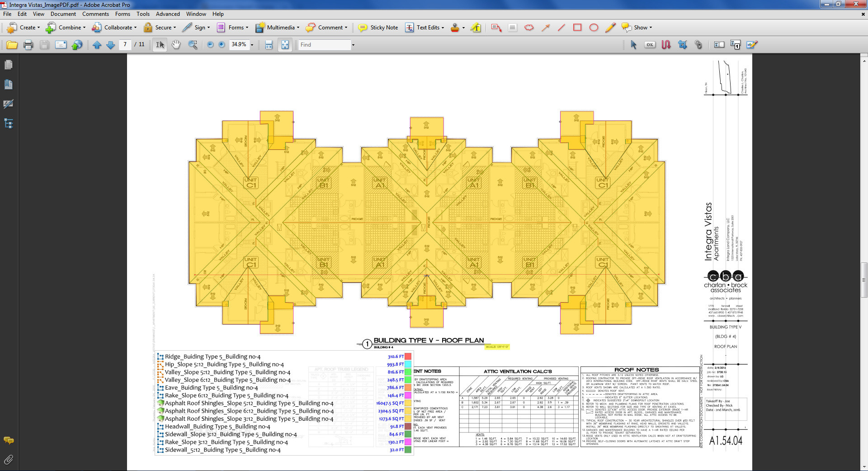Image resolution: width=868 pixels, height=471 pixels.
Task: Open the Bookmarks navigation panel
Action: coord(8,85)
